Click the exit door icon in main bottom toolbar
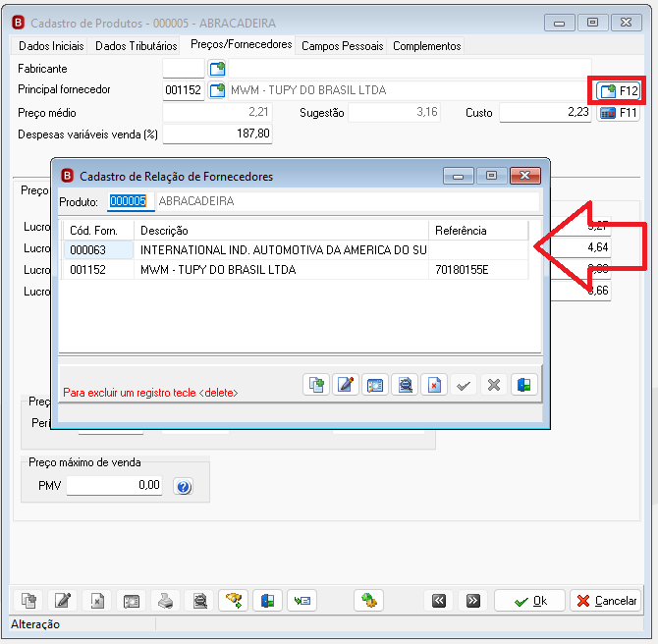The image size is (658, 644). [x=267, y=601]
